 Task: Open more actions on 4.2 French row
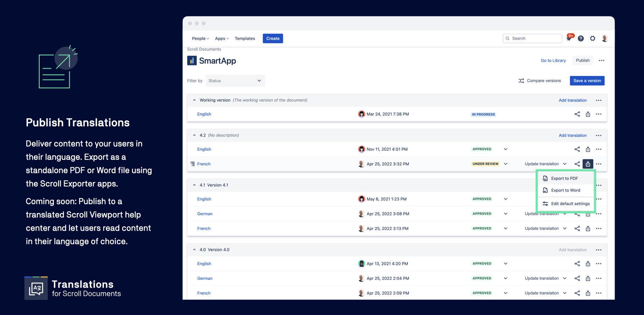599,164
